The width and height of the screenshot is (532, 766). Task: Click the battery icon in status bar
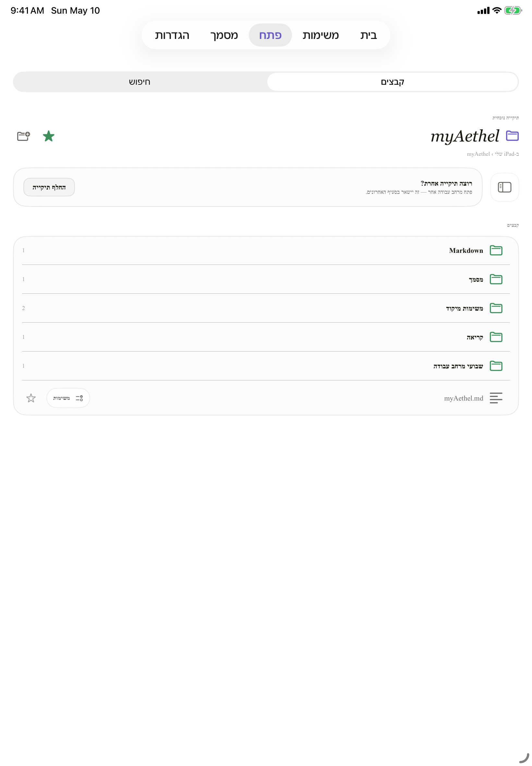tap(513, 10)
